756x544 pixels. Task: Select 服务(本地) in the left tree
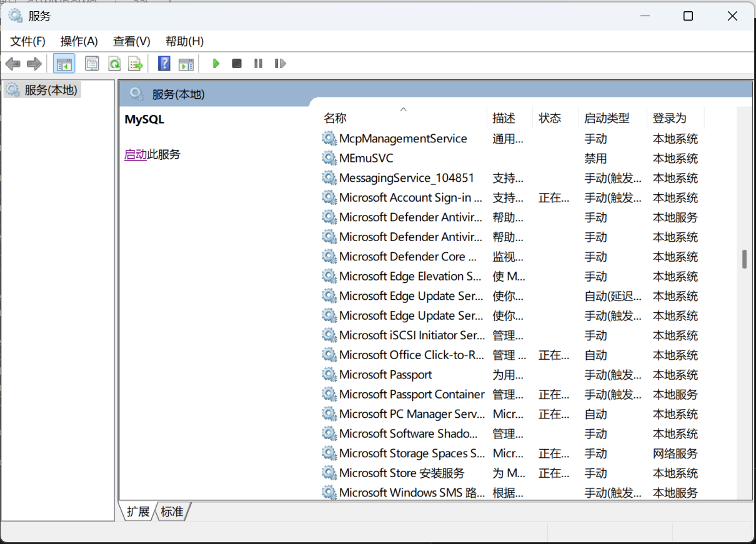point(51,90)
